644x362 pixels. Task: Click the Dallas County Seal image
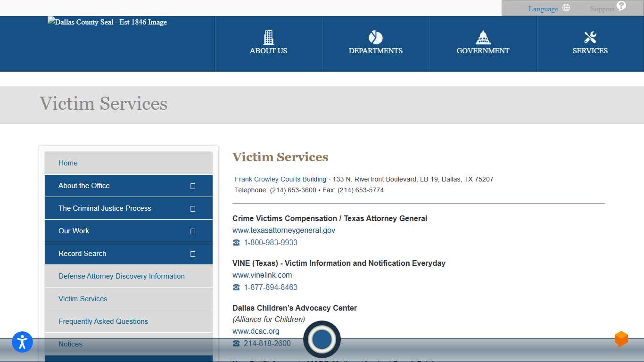107,22
